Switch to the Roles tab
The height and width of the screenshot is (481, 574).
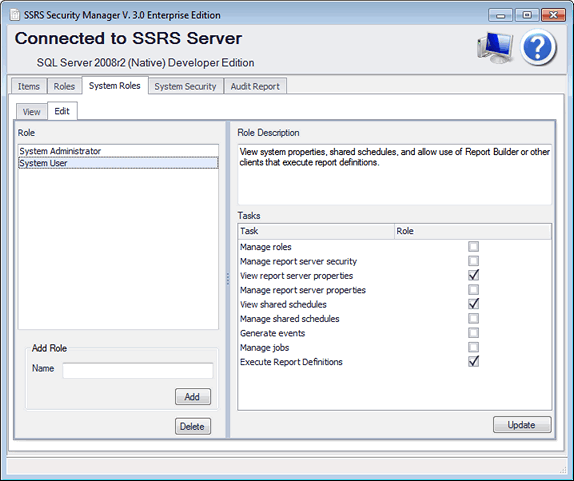pos(64,86)
